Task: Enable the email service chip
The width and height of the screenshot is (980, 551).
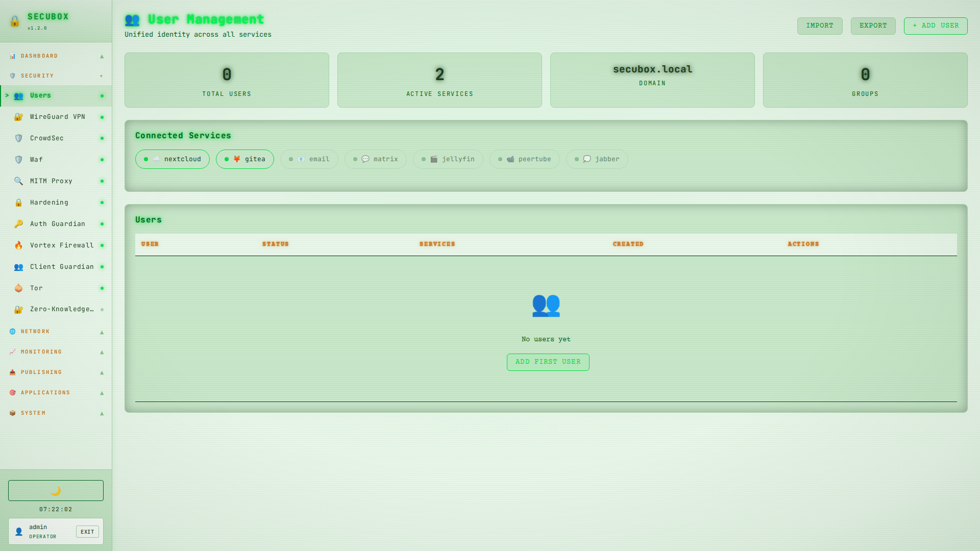Action: pyautogui.click(x=309, y=159)
